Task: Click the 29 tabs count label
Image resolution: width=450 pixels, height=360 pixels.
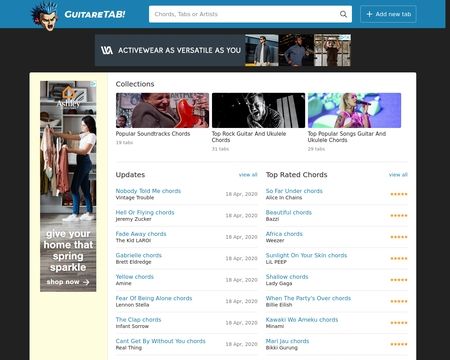Action: 316,149
